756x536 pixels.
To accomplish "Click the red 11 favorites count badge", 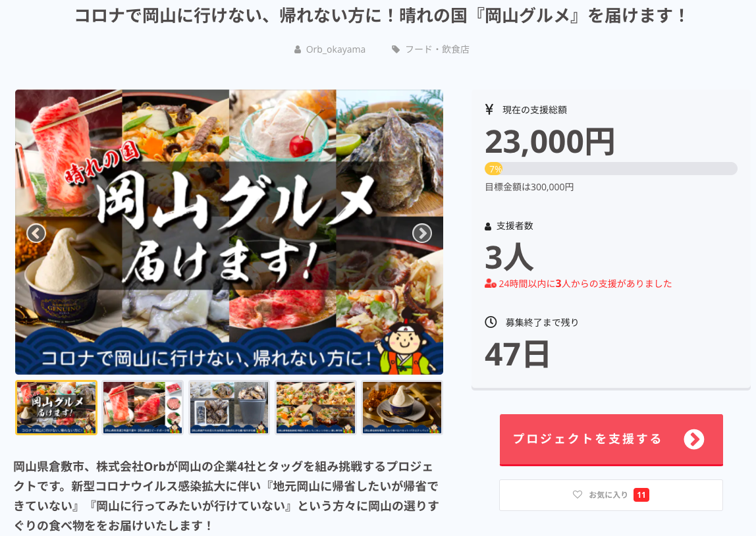I will [x=641, y=495].
